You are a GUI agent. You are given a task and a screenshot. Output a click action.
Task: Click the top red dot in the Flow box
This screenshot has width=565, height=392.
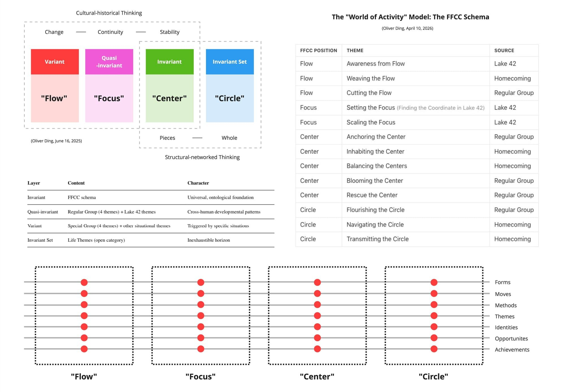84,282
